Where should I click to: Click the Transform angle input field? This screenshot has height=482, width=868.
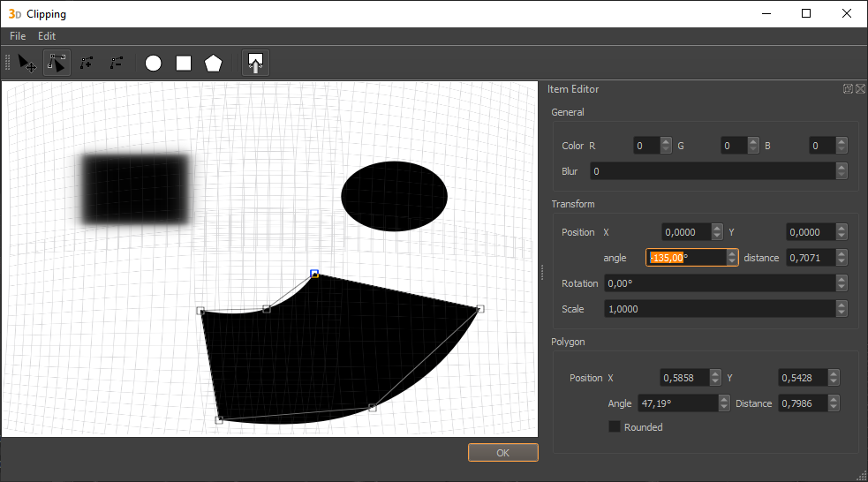tap(686, 258)
